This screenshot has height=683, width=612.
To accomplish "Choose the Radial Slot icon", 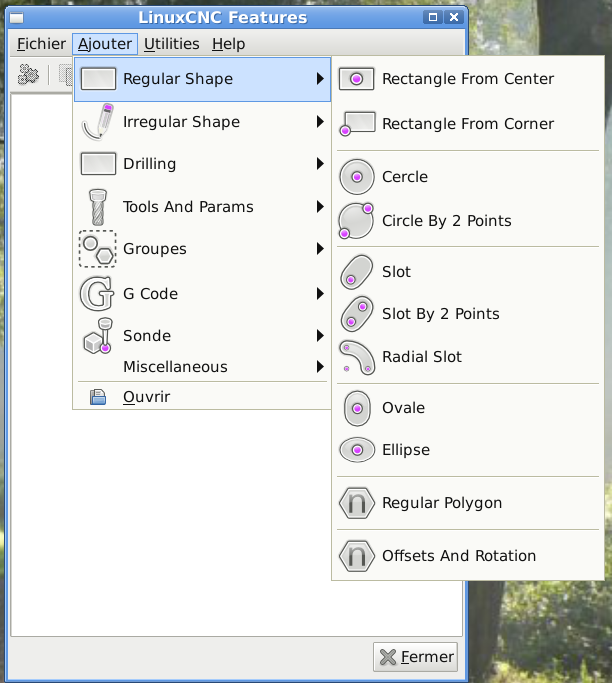I will (x=357, y=357).
